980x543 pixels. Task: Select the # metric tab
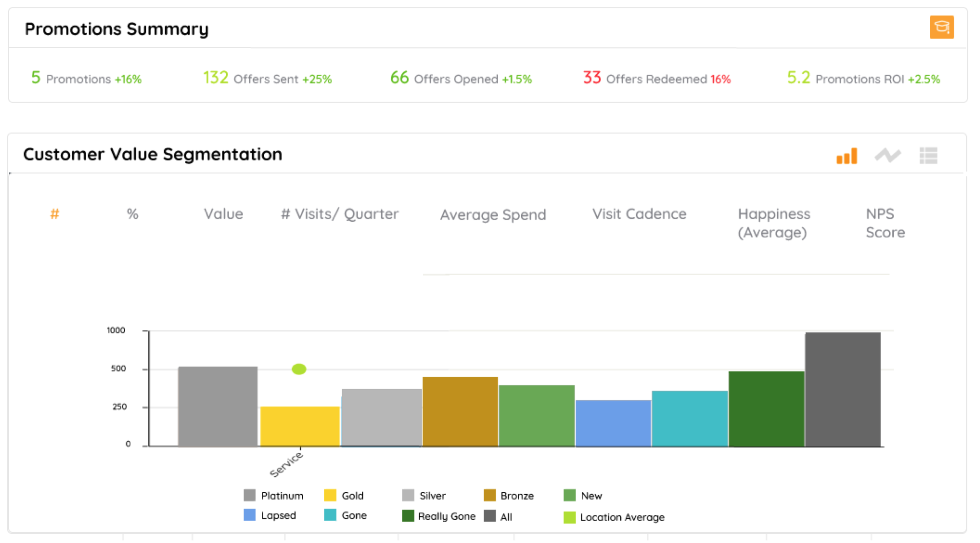pyautogui.click(x=55, y=214)
